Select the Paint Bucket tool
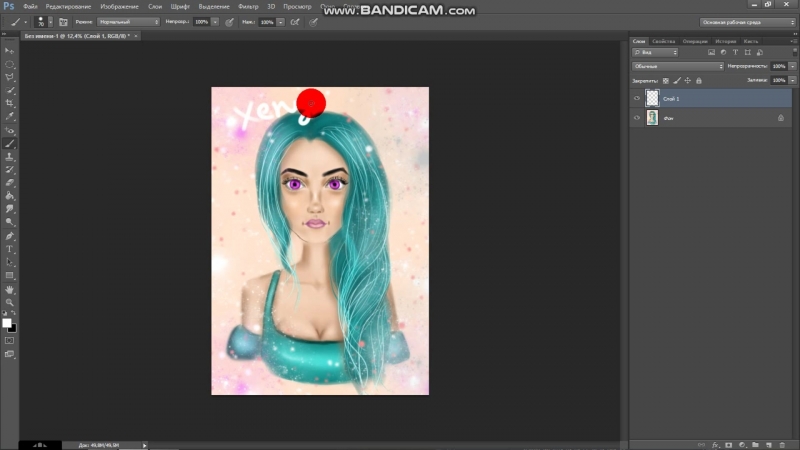 click(x=9, y=196)
